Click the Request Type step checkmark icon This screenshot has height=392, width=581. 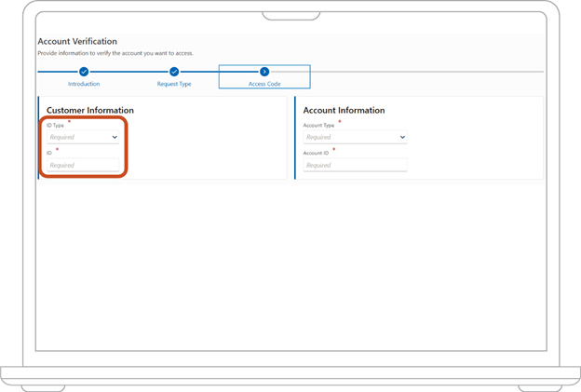[174, 72]
